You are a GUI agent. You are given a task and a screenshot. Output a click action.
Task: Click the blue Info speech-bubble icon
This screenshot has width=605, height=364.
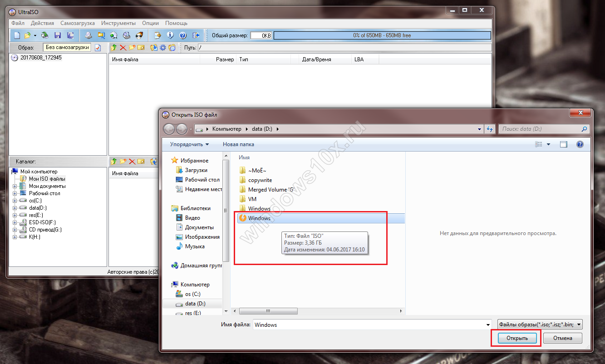(x=170, y=35)
